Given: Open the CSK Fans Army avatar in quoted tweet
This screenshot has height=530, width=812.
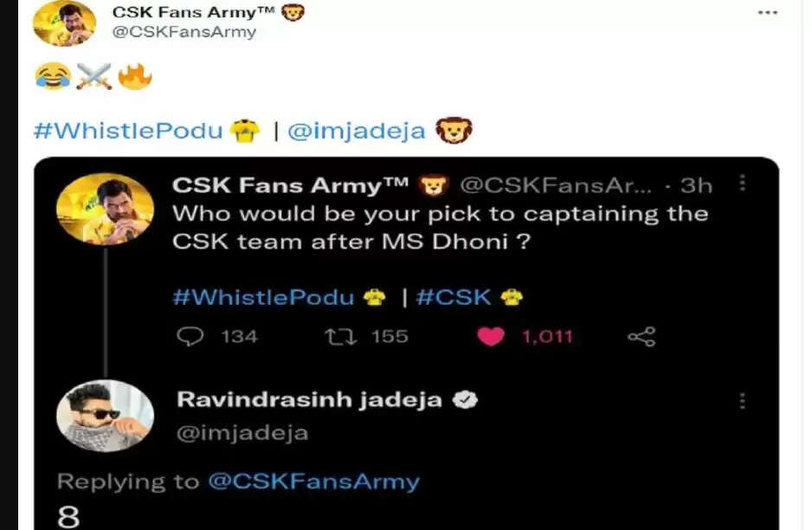Looking at the screenshot, I should (x=105, y=209).
